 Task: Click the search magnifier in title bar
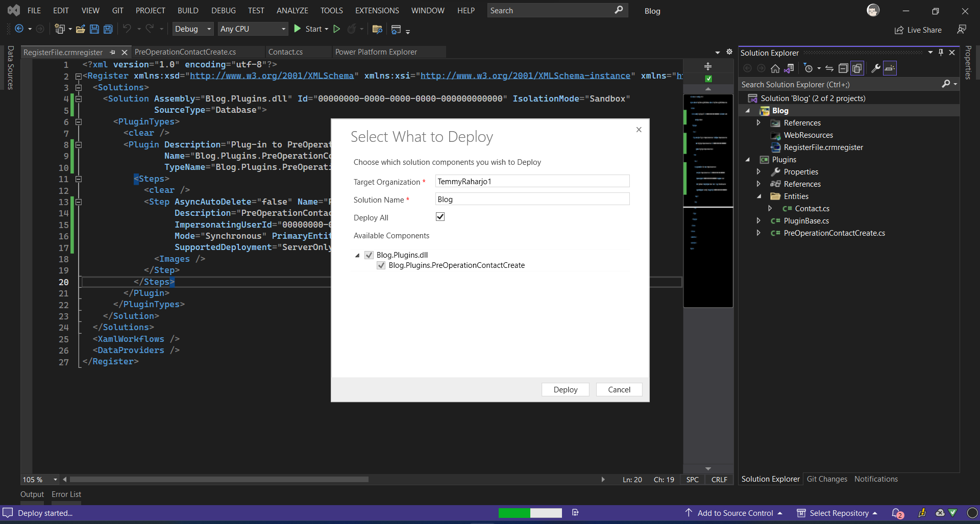pos(619,10)
